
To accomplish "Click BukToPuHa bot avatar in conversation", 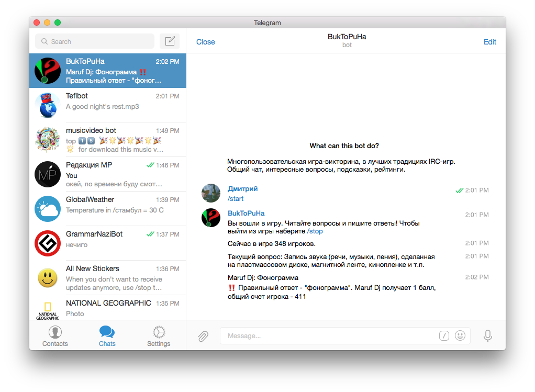I will point(211,218).
